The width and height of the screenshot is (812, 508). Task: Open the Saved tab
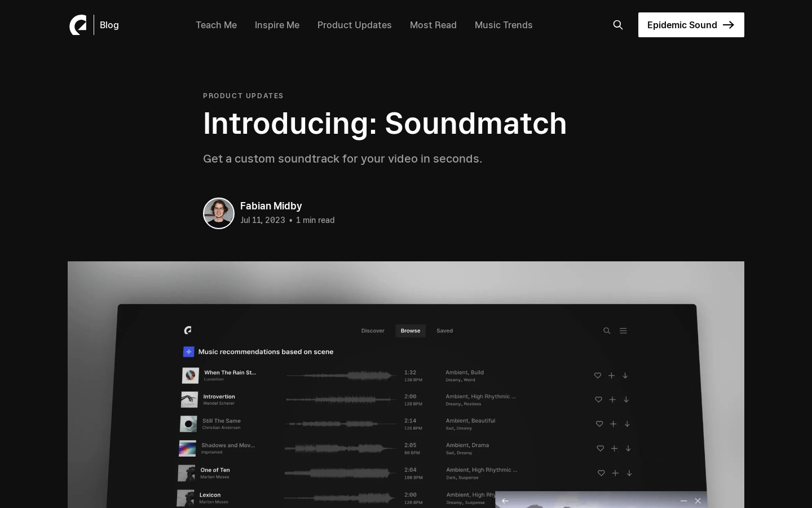(x=444, y=331)
